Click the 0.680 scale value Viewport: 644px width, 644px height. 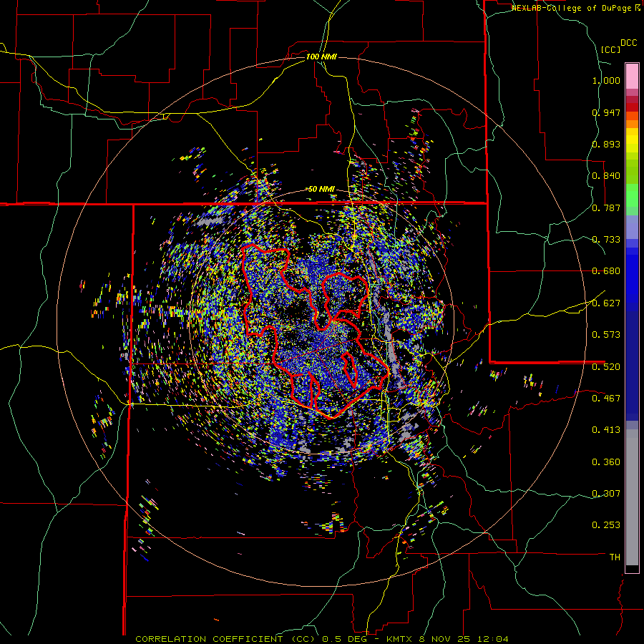(606, 271)
